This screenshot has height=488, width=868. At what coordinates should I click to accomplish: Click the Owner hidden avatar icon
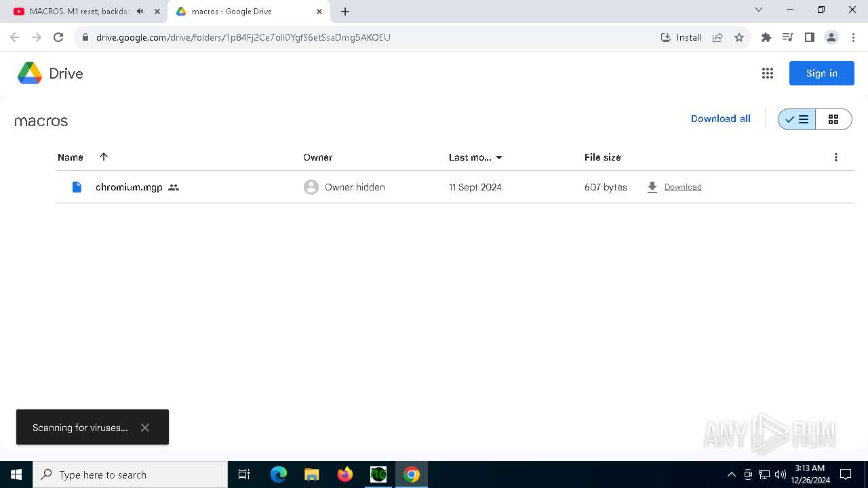tap(311, 187)
